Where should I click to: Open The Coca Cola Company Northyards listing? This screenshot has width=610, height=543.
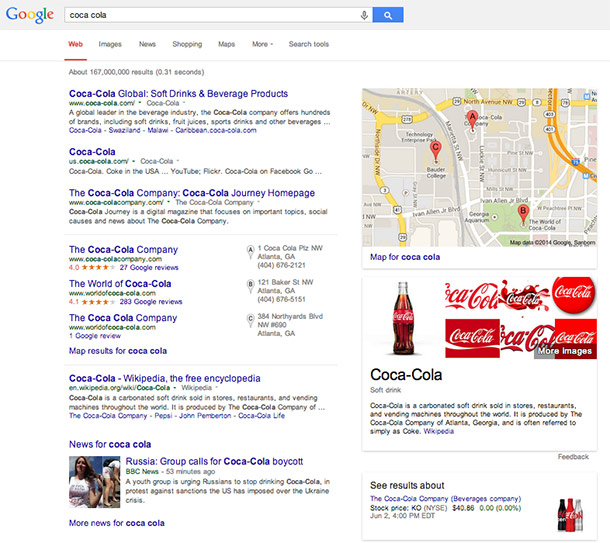point(123,318)
